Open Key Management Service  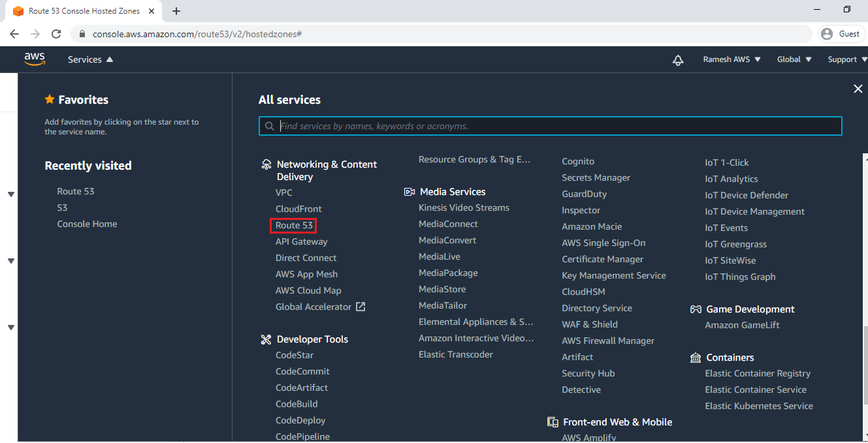point(614,275)
